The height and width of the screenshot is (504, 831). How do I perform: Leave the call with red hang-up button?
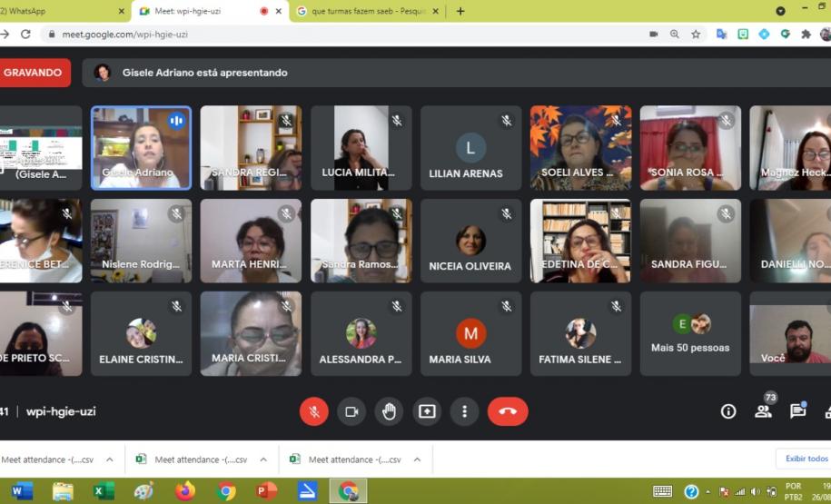[508, 411]
